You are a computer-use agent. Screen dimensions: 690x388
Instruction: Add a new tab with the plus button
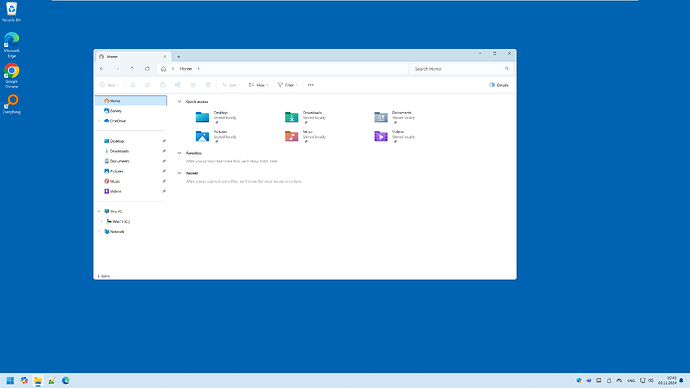(x=179, y=57)
